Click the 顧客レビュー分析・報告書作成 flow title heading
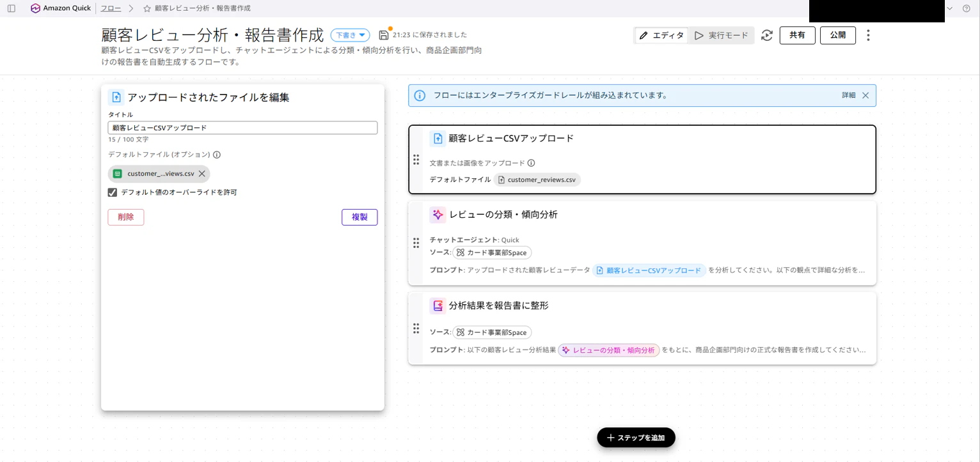The width and height of the screenshot is (980, 462). coord(213,35)
